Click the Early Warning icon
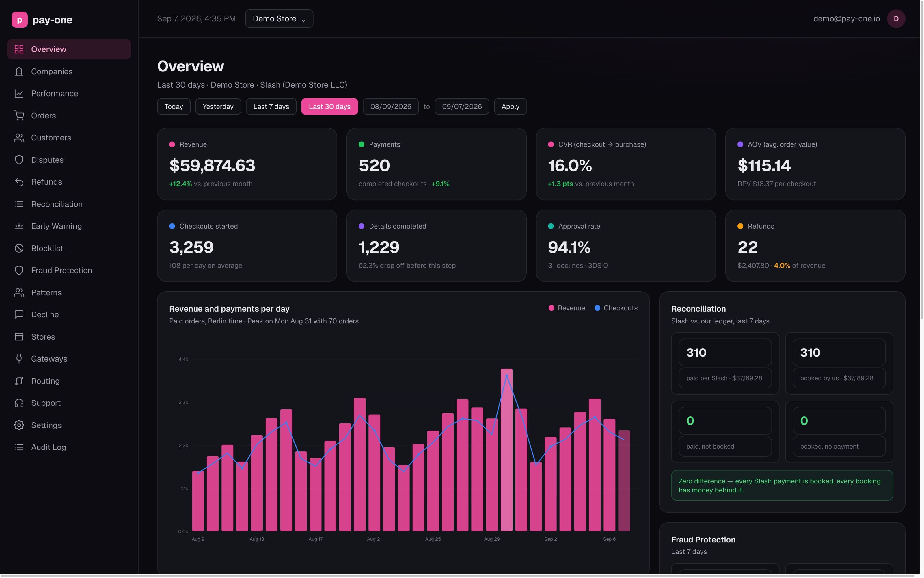Image resolution: width=924 pixels, height=578 pixels. [x=19, y=226]
